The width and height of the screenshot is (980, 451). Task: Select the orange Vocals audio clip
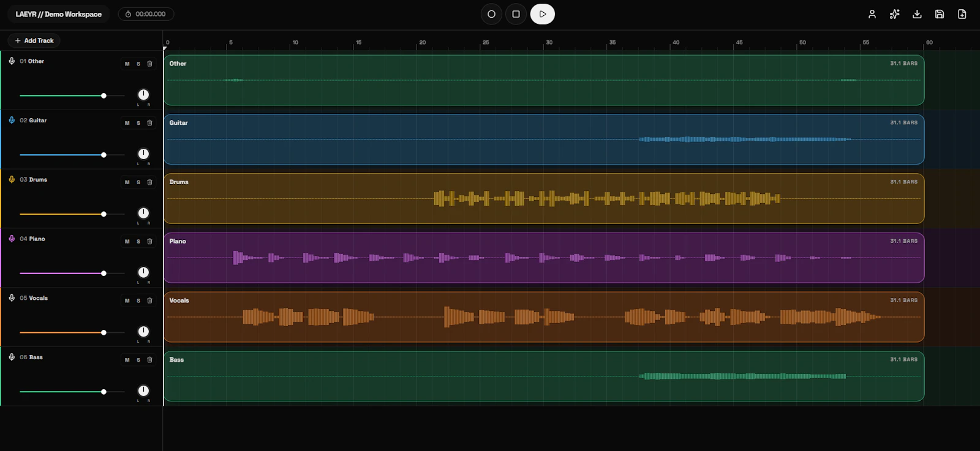tap(544, 317)
